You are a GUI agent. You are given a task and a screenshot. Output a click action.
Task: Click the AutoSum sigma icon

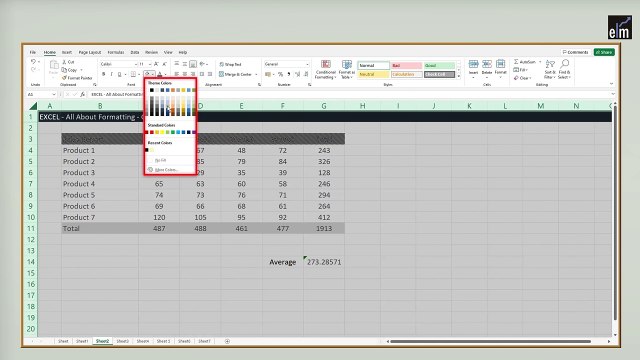point(516,62)
